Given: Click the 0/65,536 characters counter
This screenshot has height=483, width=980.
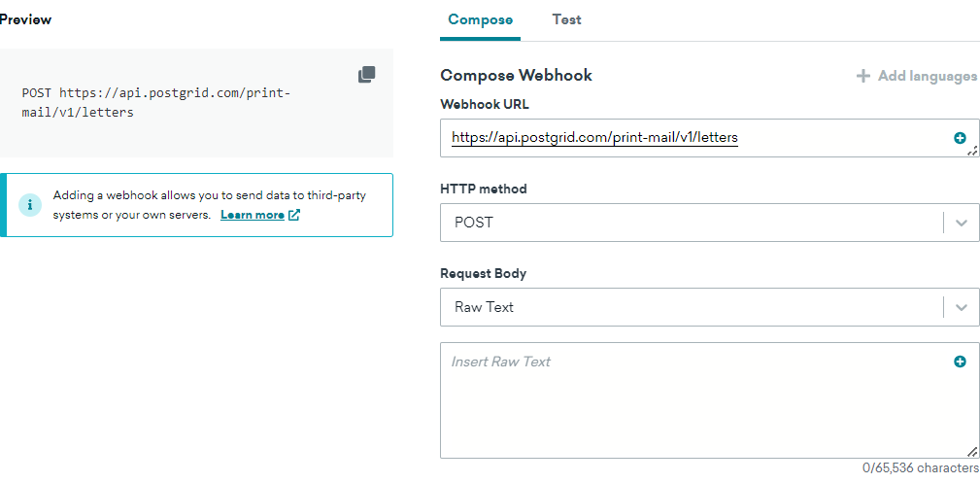Looking at the screenshot, I should coord(920,468).
